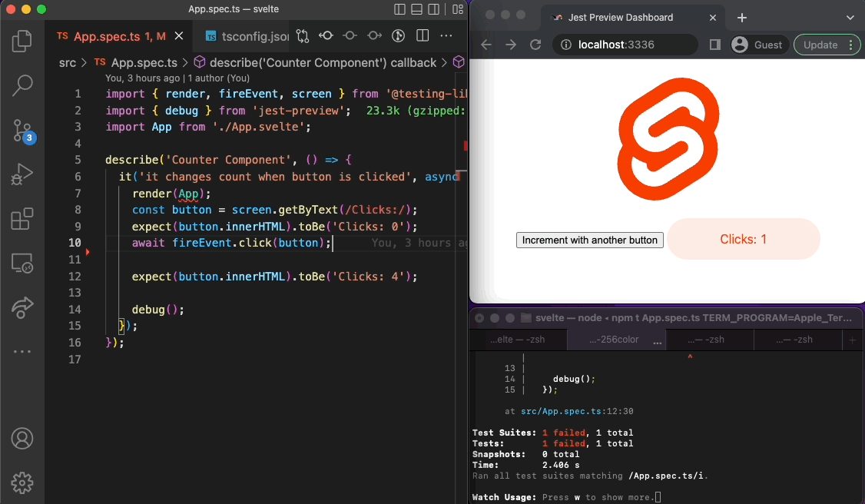Expand the browser tab list chevron
The width and height of the screenshot is (865, 504).
click(x=850, y=17)
